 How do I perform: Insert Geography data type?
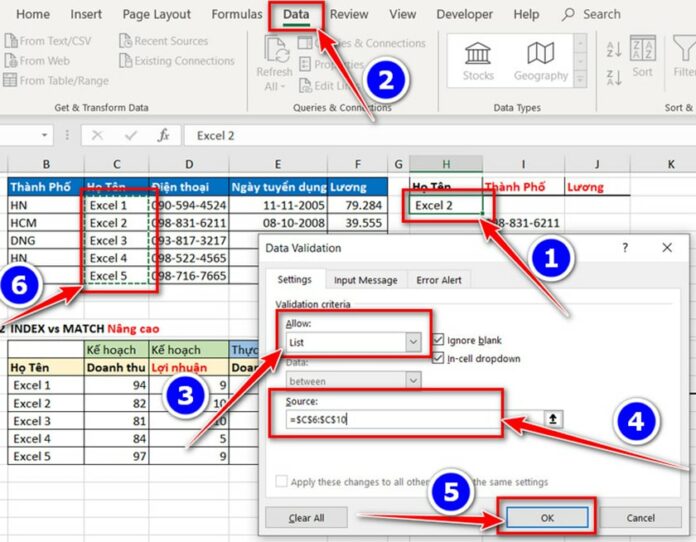(541, 61)
